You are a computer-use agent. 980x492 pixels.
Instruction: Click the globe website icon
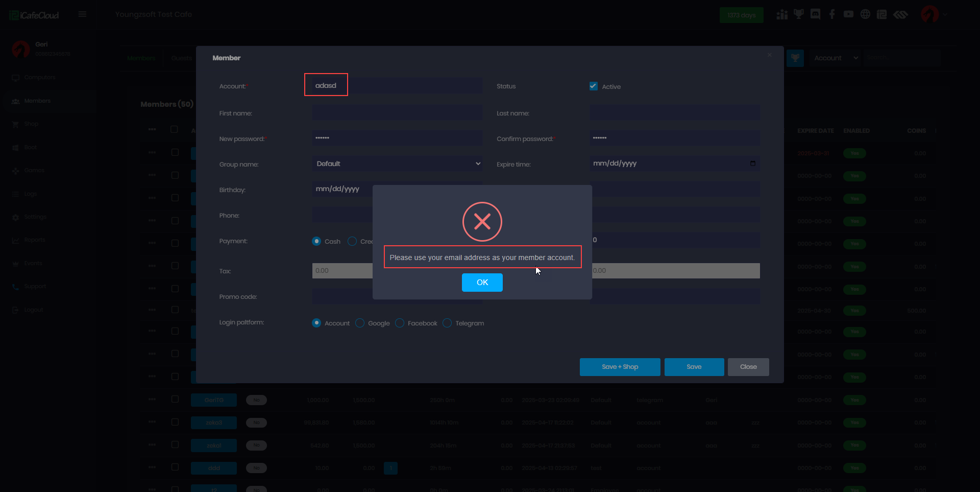point(865,14)
